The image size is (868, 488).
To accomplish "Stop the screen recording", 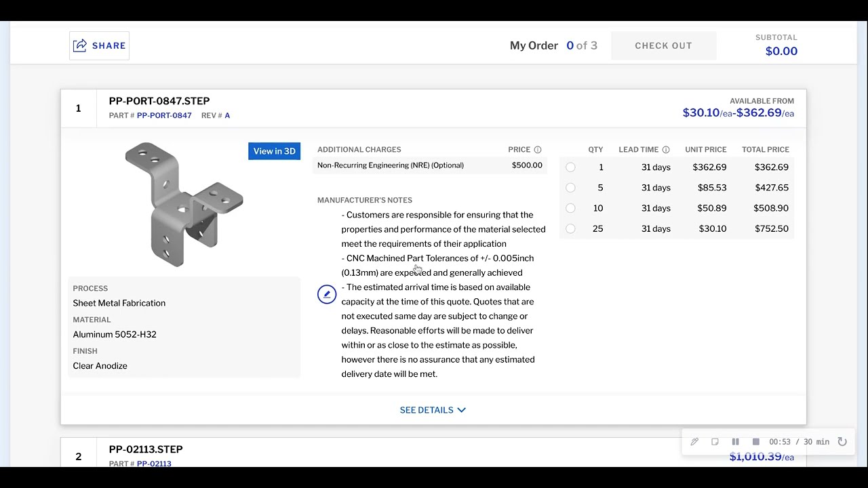I will tap(755, 442).
